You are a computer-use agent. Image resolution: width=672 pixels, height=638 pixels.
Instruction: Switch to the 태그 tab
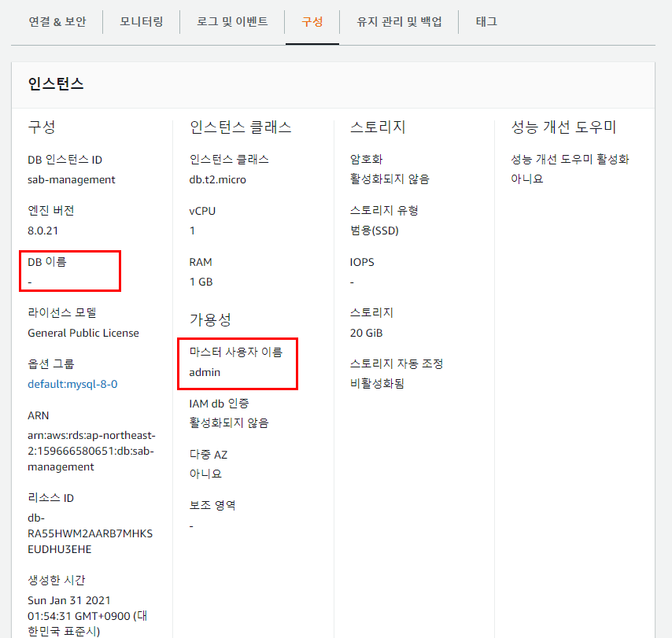tap(486, 21)
